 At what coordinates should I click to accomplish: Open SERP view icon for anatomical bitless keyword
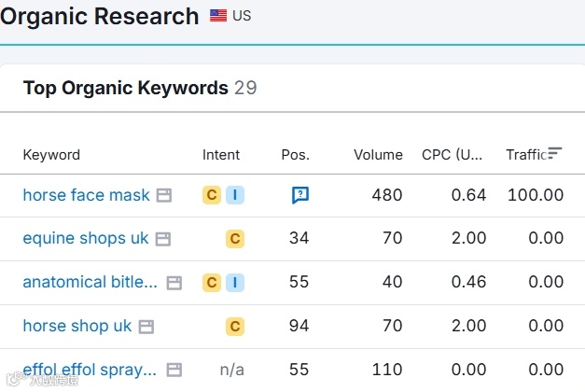click(x=174, y=282)
